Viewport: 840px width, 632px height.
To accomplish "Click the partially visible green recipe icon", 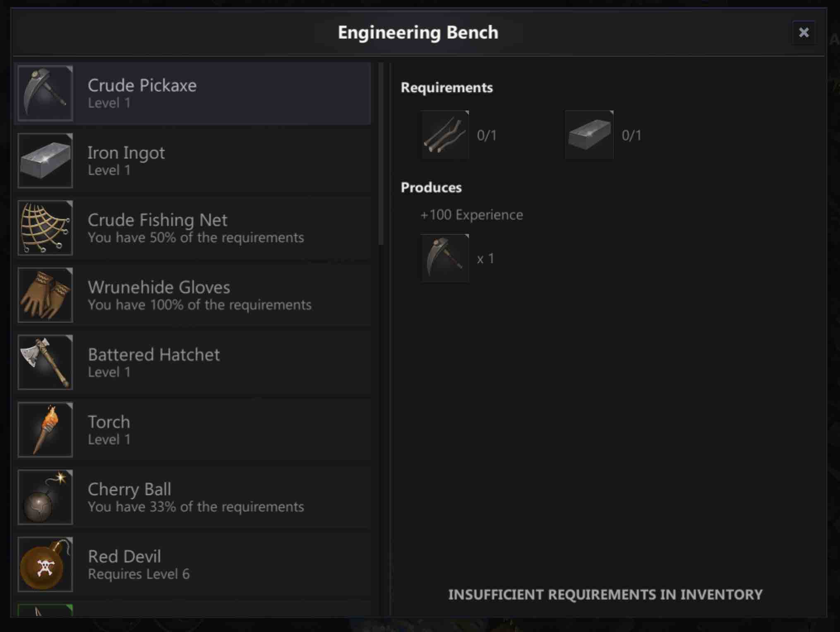I will pos(45,610).
